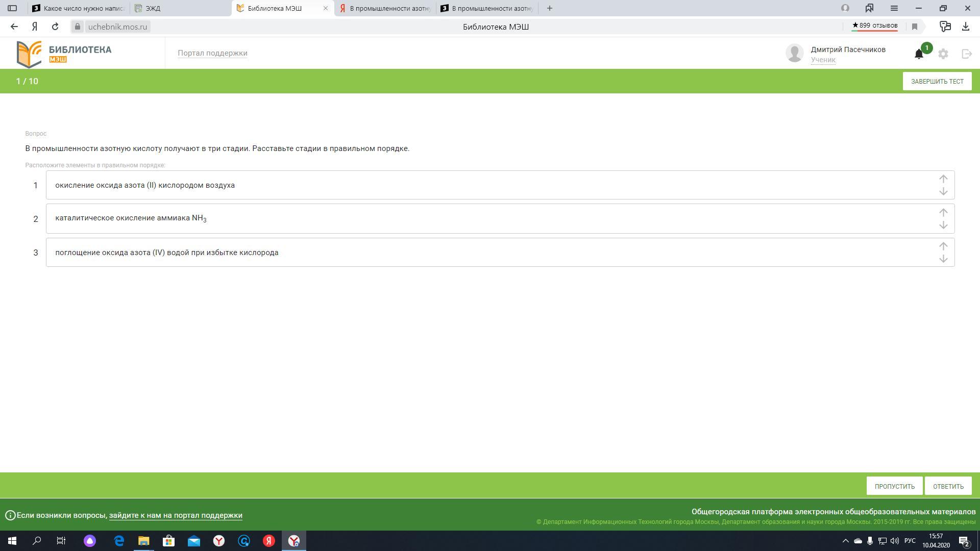The height and width of the screenshot is (551, 980).
Task: Open the notifications bell icon
Action: 919,54
